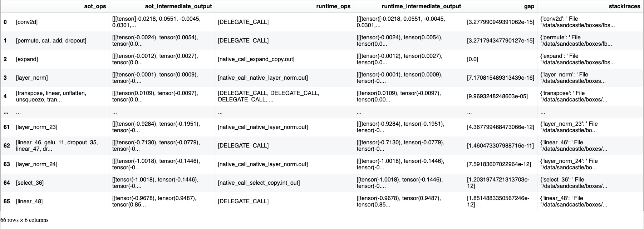
Task: Select the runtime_ops column header
Action: coord(333,6)
